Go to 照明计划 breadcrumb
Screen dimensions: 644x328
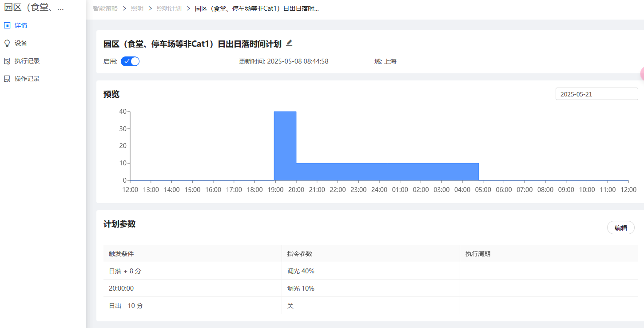point(169,8)
